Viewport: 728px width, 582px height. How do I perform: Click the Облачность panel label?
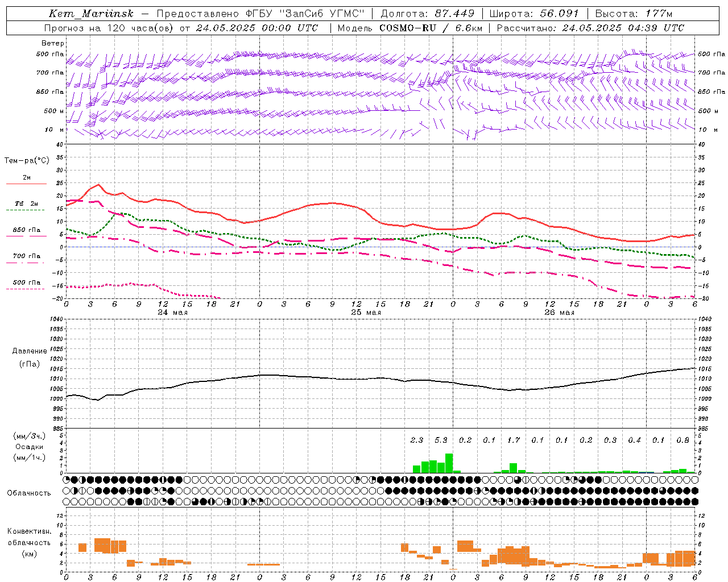pyautogui.click(x=29, y=493)
